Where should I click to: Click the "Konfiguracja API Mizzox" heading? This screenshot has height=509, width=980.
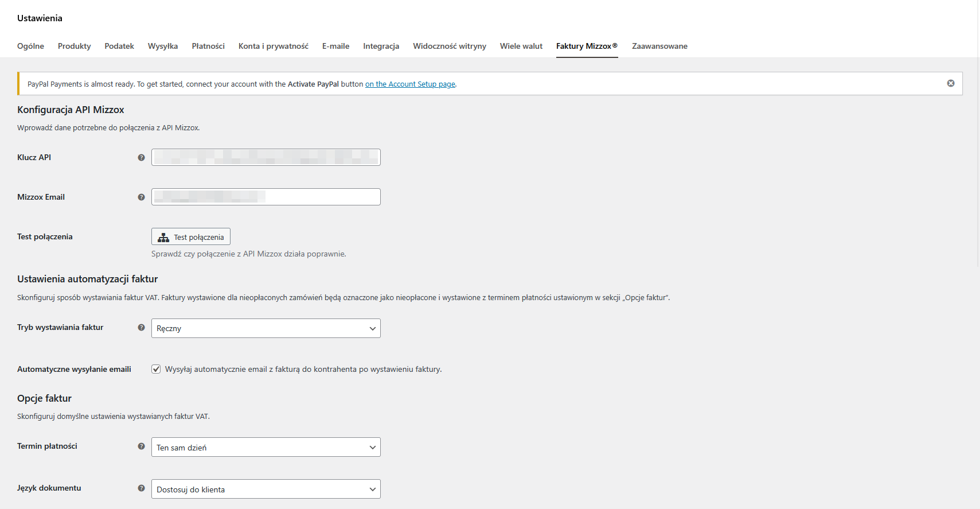[x=71, y=110]
